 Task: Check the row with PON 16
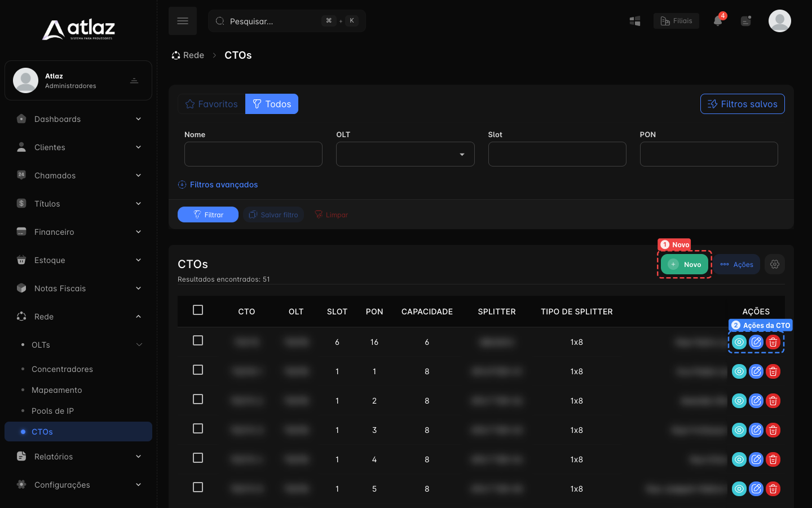[198, 340]
